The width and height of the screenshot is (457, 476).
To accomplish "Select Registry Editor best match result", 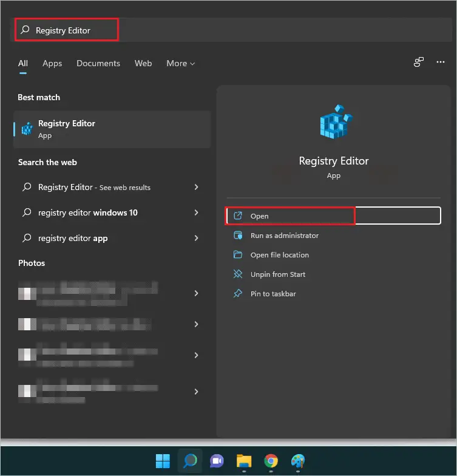I will [112, 129].
